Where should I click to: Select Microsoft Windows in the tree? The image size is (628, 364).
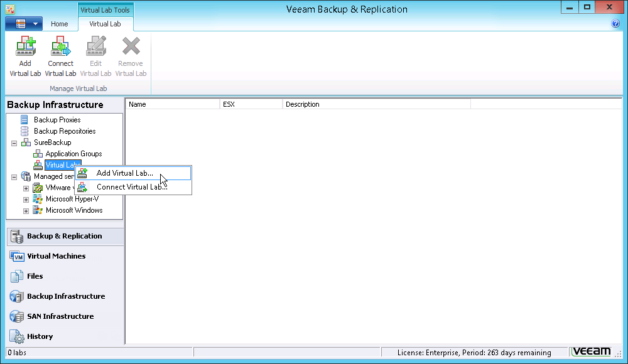point(74,210)
